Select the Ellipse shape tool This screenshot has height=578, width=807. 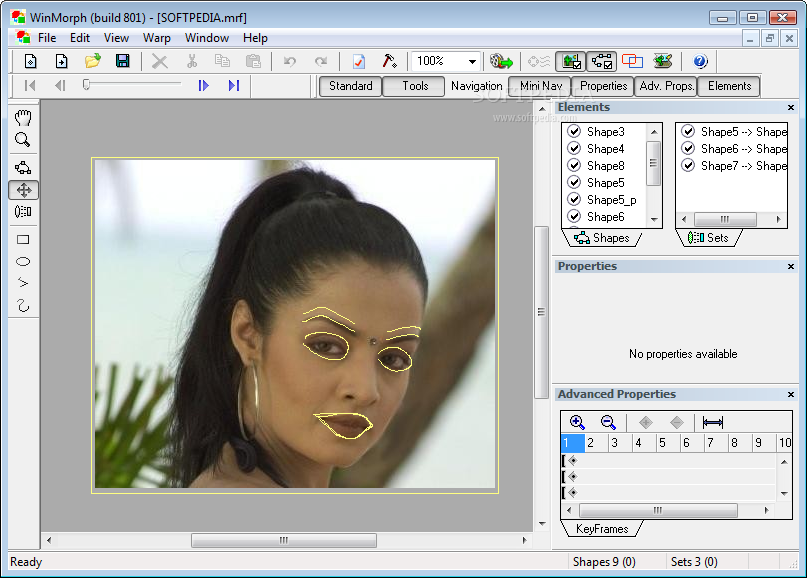click(x=23, y=261)
